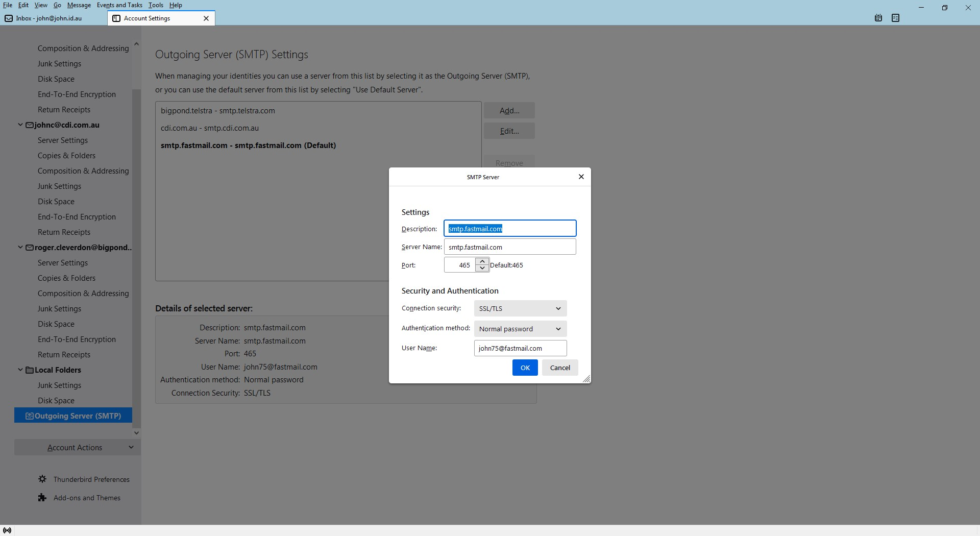Open the Tasks icon in tab bar

pyautogui.click(x=895, y=18)
